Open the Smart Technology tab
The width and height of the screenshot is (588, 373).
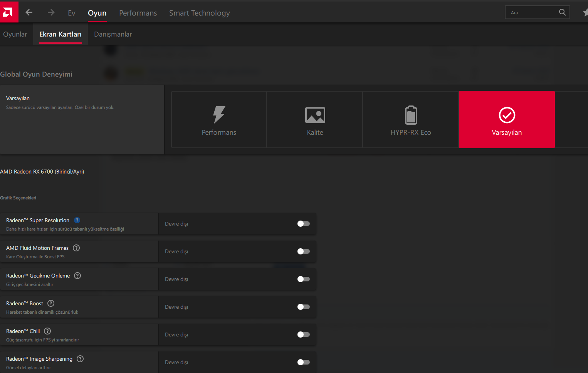click(x=200, y=13)
